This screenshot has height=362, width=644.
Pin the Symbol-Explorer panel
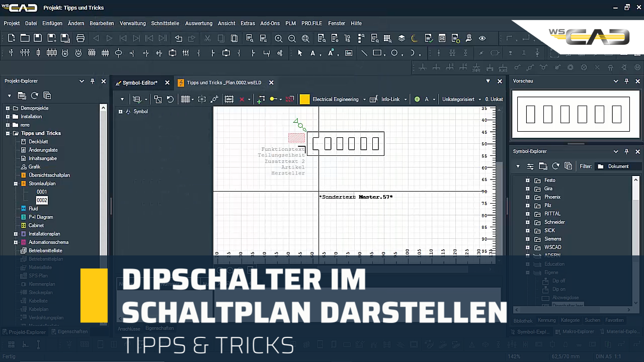626,151
